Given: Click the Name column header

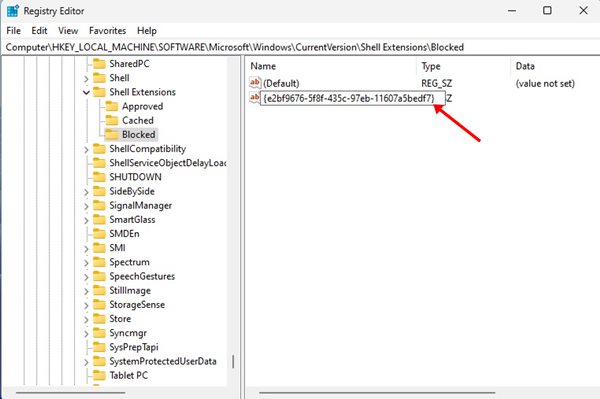Looking at the screenshot, I should 331,66.
